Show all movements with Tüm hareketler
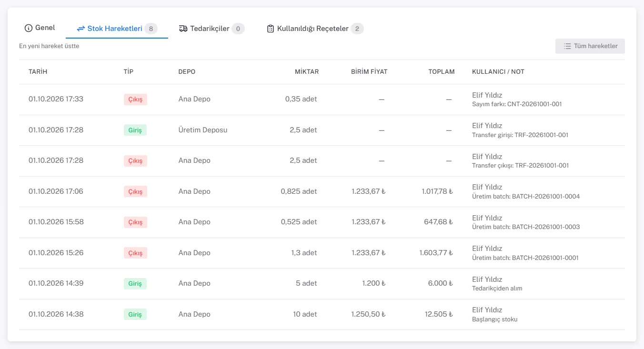644x349 pixels. coord(590,46)
